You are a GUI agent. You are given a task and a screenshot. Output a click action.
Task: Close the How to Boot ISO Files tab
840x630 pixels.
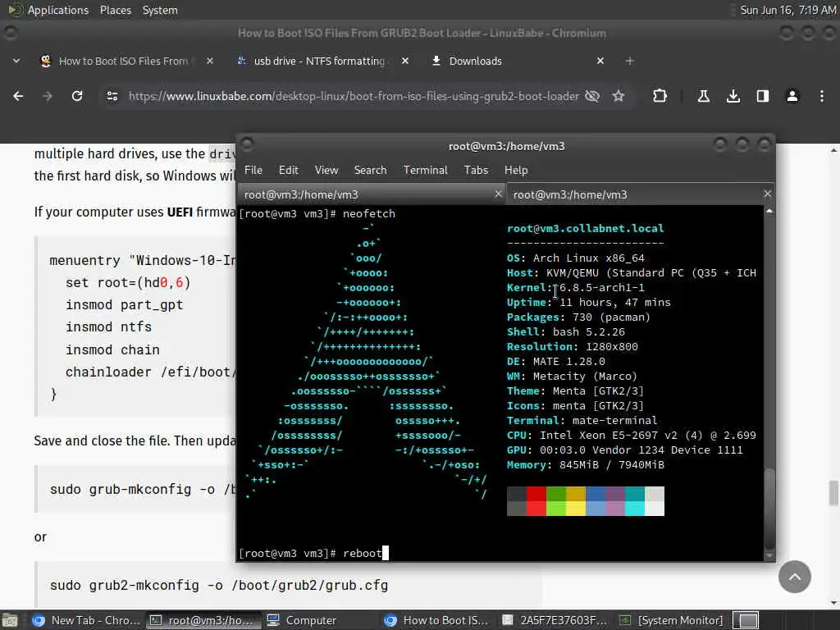coord(210,61)
